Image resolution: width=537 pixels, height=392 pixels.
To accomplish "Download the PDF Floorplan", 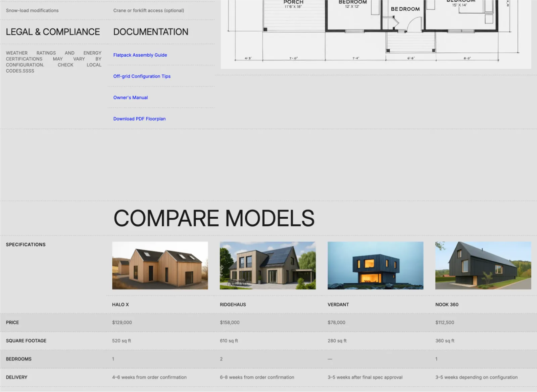I will 139,119.
